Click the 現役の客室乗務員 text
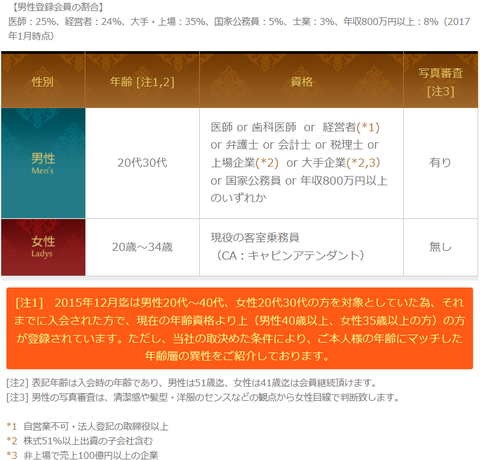 255,238
